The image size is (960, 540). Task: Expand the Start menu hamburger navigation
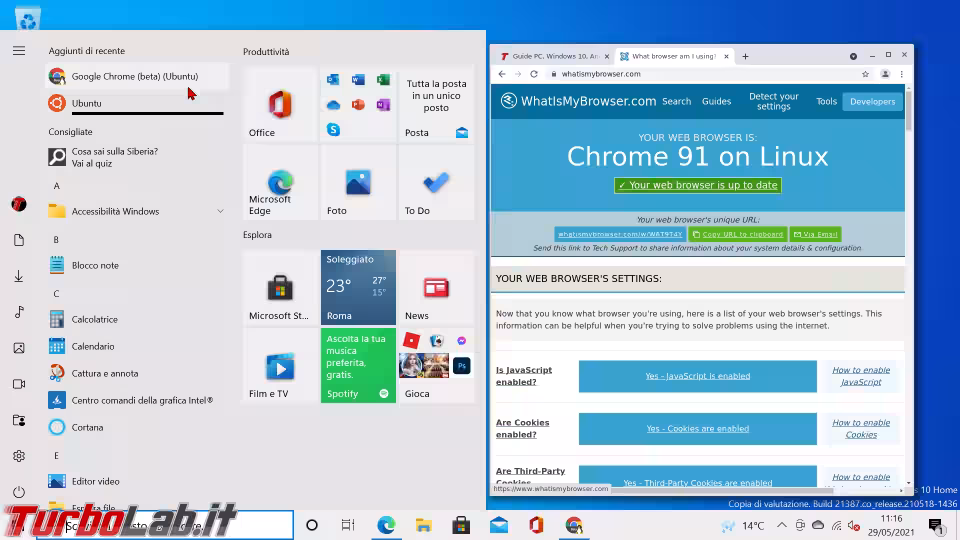click(x=19, y=50)
